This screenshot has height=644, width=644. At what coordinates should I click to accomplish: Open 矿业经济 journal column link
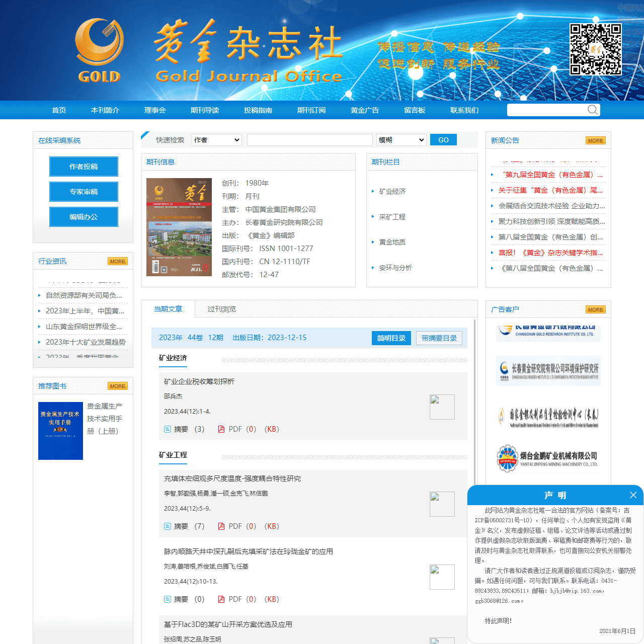point(392,191)
